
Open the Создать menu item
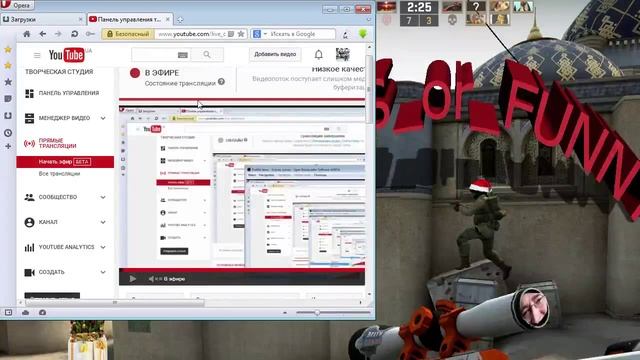pos(51,272)
